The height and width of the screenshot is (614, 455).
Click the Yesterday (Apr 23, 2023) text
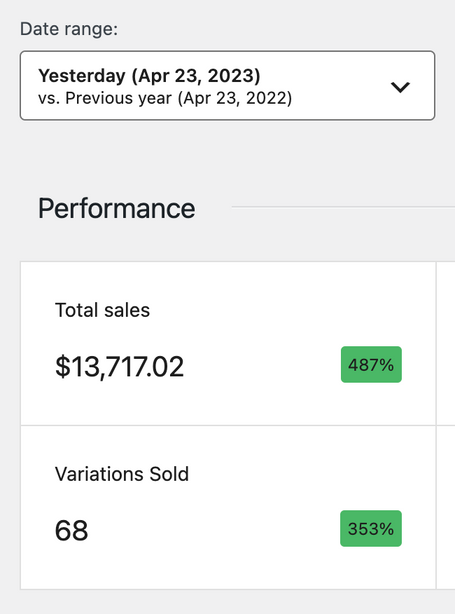[x=149, y=76]
